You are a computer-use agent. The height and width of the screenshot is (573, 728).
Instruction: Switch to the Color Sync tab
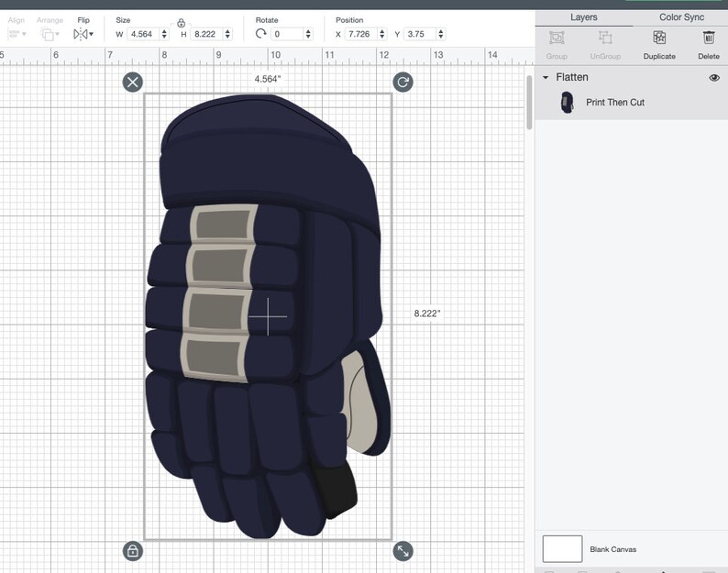(681, 17)
